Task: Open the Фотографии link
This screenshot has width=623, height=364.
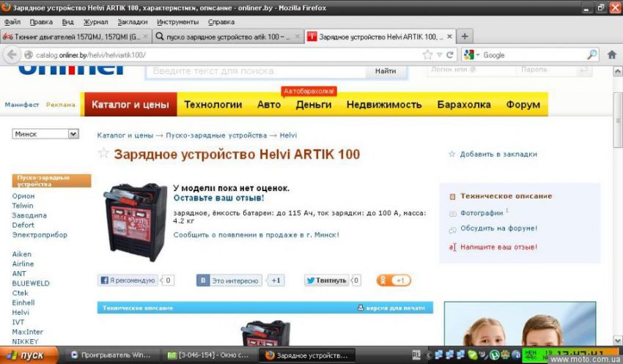Action: pos(482,213)
